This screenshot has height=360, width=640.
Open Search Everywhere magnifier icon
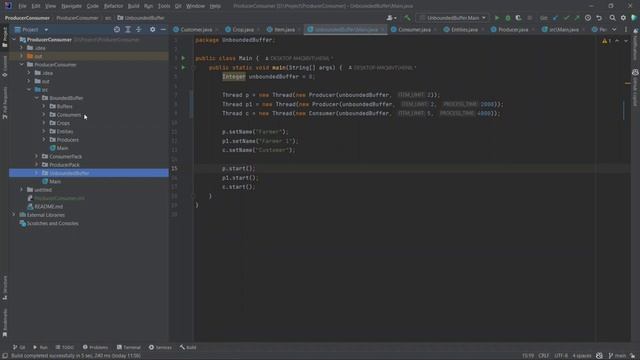(612, 18)
